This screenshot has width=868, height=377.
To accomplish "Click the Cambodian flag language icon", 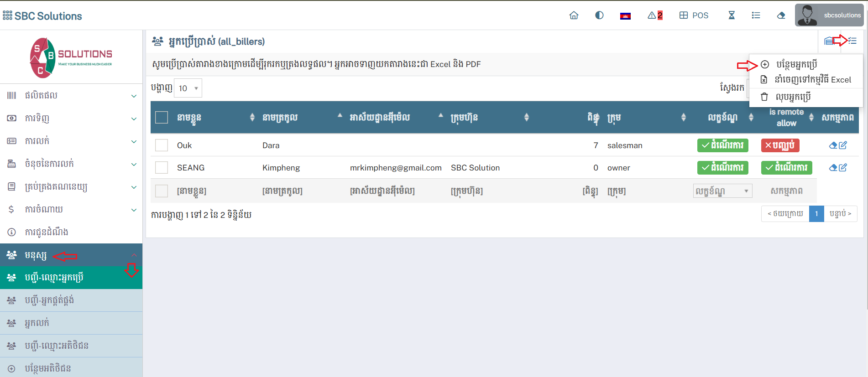I will (x=625, y=16).
